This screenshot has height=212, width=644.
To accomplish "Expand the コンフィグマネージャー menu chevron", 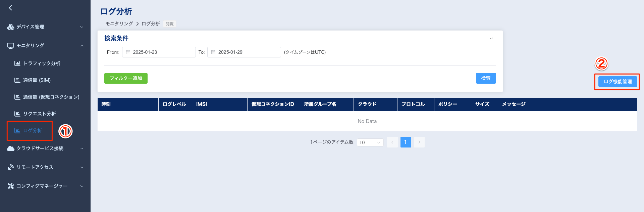I will 82,186.
